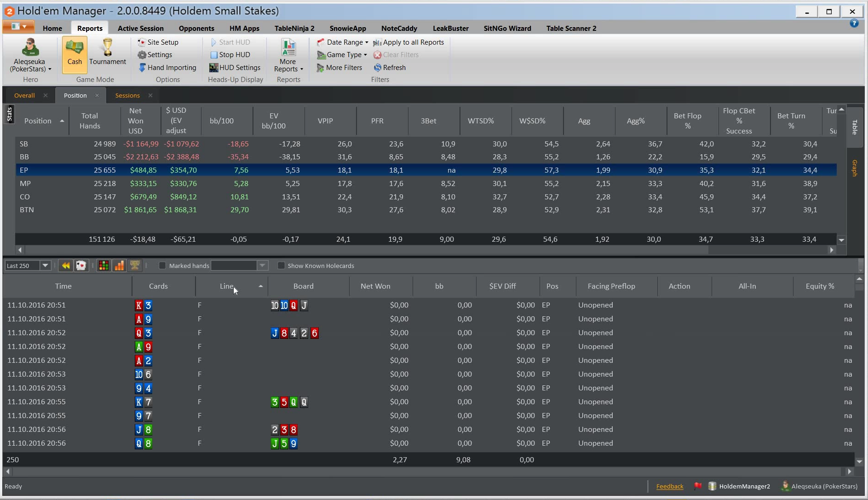This screenshot has height=500, width=868.
Task: Open Site Setup options
Action: (158, 42)
